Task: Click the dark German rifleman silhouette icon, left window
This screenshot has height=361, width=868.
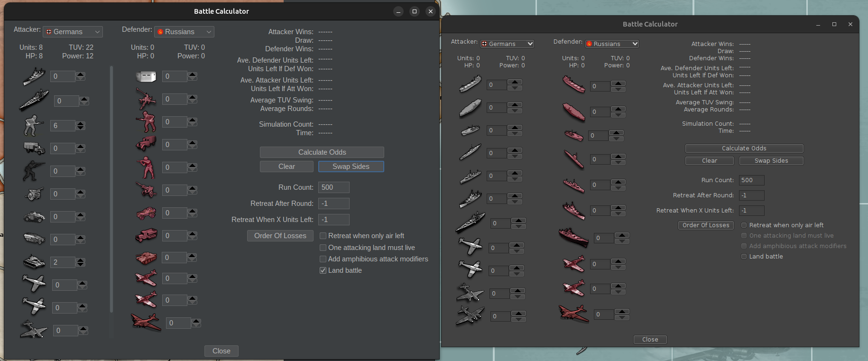Action: 34,171
